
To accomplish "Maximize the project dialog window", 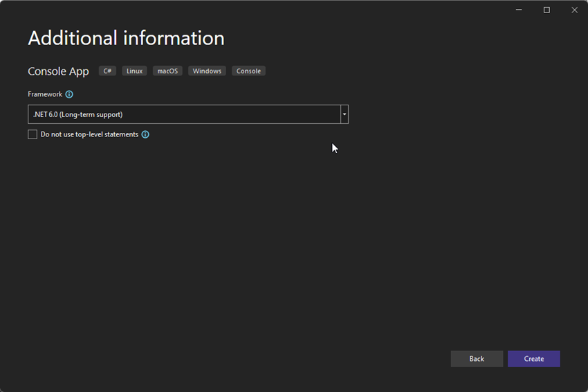I will tap(546, 10).
